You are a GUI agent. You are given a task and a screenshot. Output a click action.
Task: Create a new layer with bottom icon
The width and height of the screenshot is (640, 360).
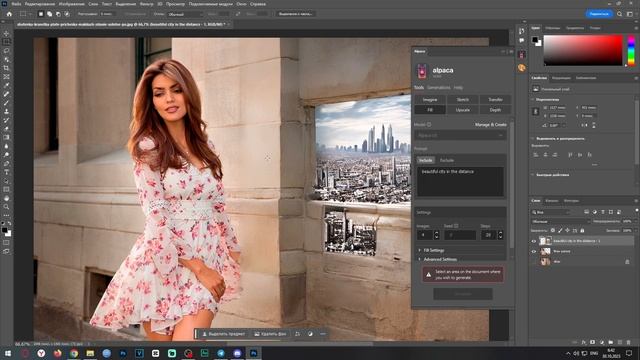click(x=620, y=342)
